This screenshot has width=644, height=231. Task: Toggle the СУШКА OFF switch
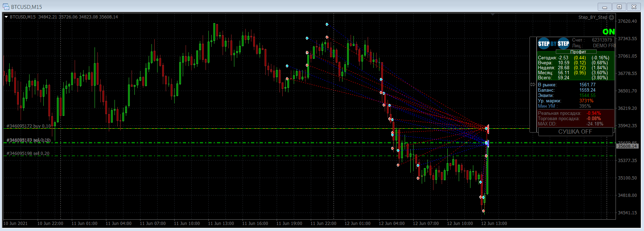(x=575, y=131)
